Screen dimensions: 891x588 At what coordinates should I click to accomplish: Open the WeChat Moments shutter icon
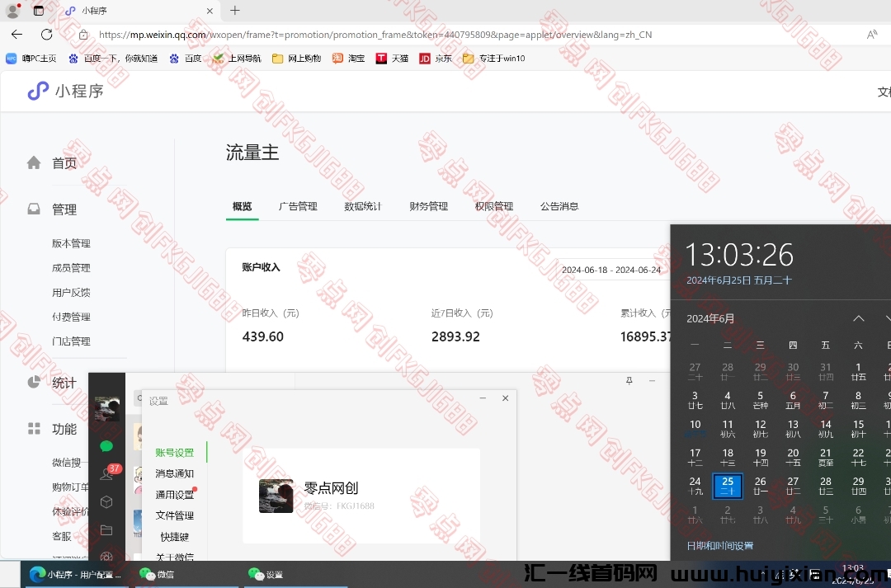(106, 556)
